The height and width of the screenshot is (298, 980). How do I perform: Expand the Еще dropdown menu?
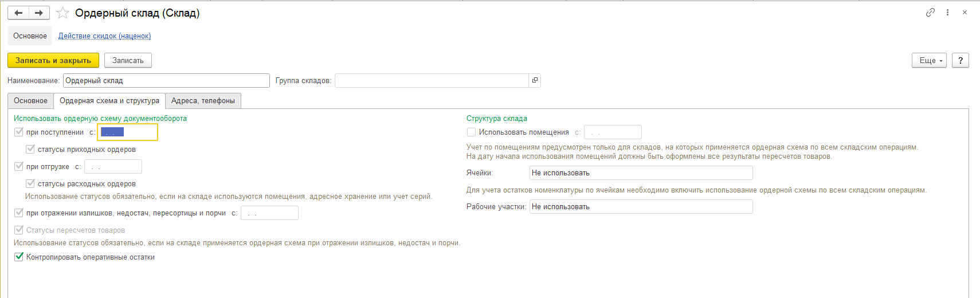click(x=929, y=60)
